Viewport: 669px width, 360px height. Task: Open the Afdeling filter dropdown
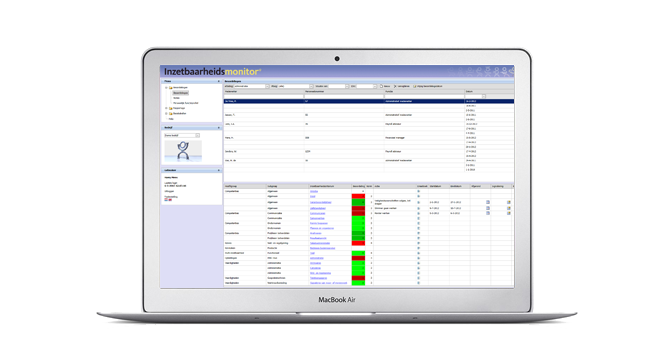(x=268, y=86)
